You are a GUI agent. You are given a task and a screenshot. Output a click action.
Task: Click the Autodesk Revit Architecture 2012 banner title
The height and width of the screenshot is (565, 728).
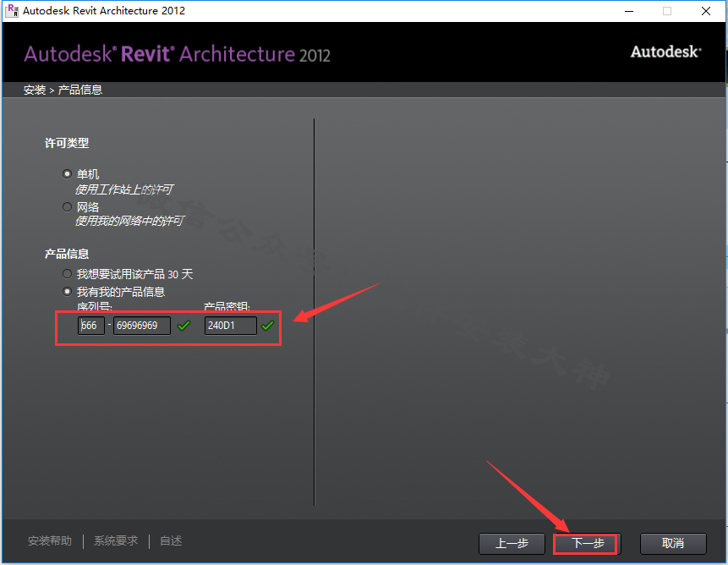pos(177,54)
